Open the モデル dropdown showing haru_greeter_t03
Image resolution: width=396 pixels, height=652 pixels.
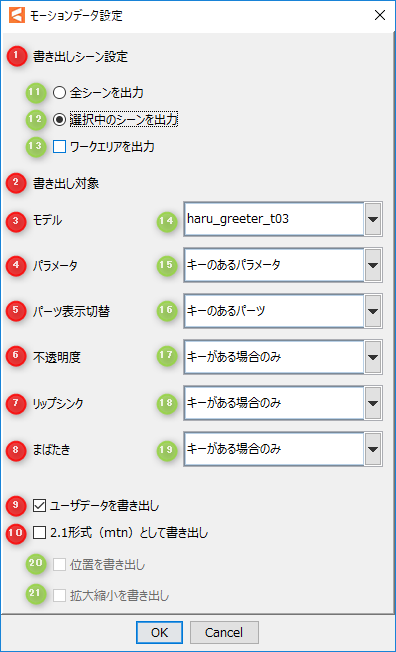coord(282,219)
